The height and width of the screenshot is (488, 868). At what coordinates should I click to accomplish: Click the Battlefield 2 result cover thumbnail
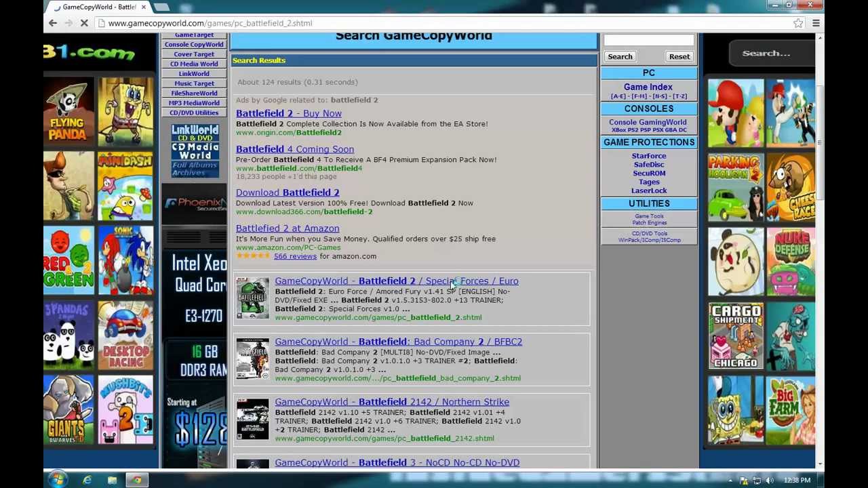click(x=252, y=298)
